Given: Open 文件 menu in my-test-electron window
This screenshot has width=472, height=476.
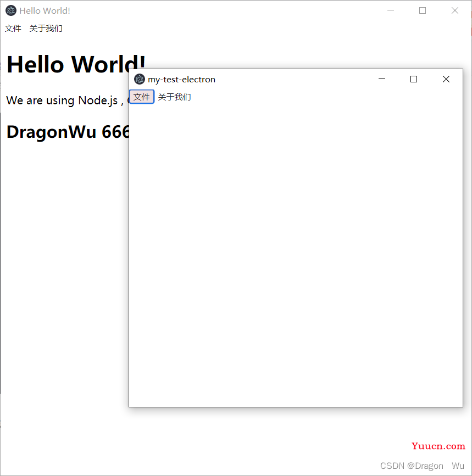Looking at the screenshot, I should (142, 97).
